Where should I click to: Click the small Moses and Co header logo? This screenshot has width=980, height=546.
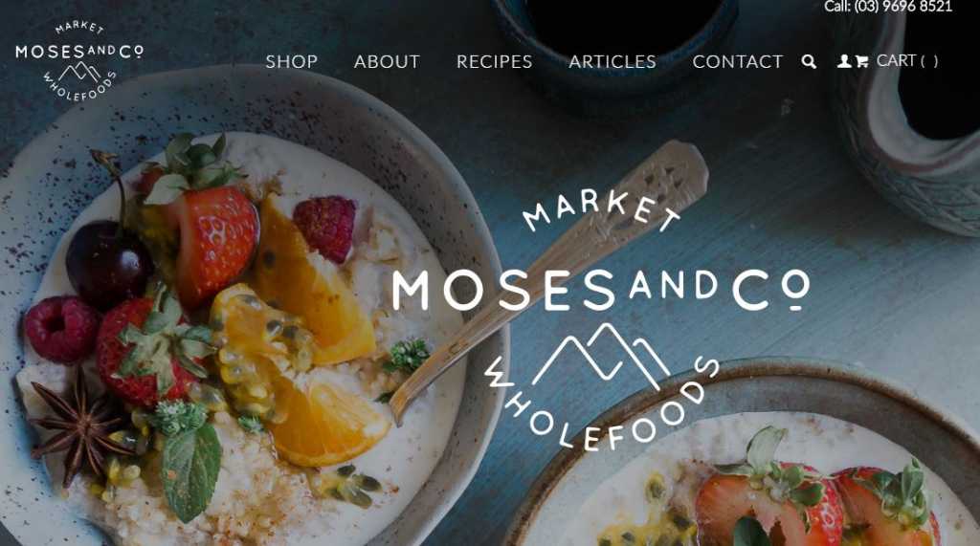coord(79,60)
